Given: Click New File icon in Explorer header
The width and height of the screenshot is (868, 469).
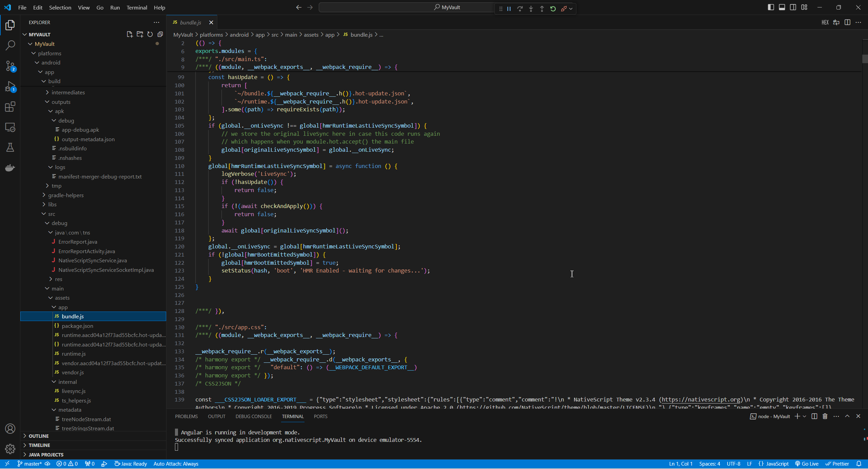Looking at the screenshot, I should coord(130,34).
